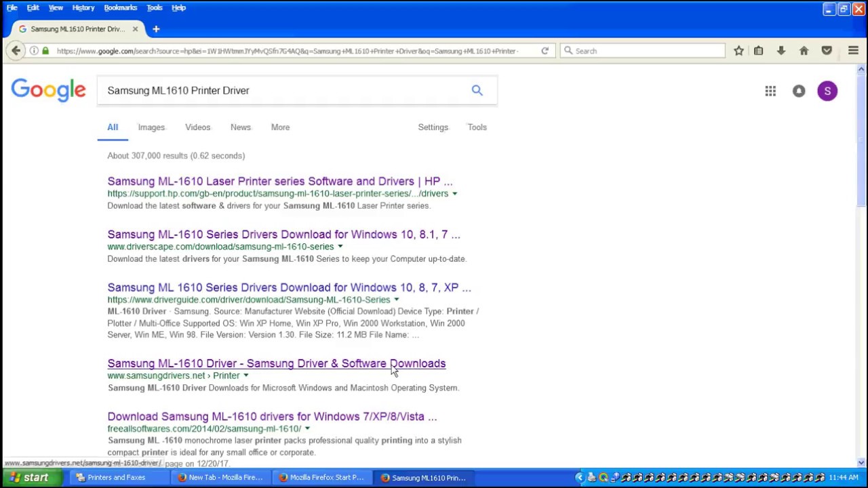
Task: Click the Firefox Search box
Action: pyautogui.click(x=643, y=51)
